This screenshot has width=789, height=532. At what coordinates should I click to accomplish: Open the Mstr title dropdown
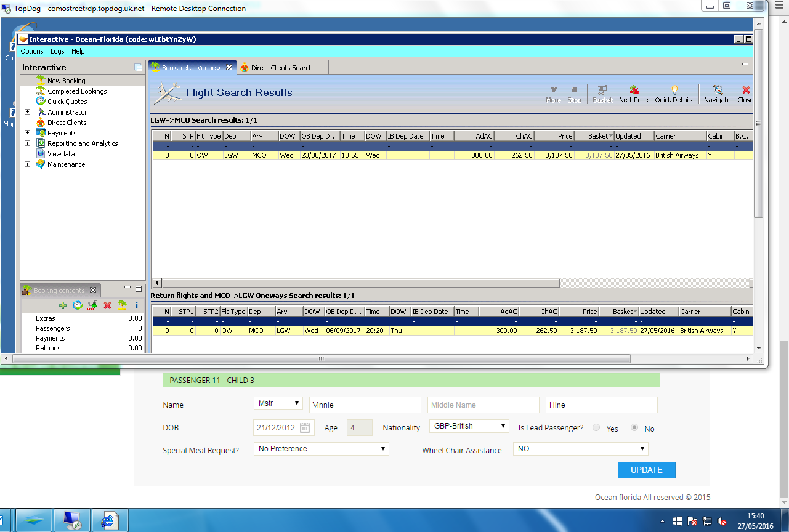tap(278, 404)
